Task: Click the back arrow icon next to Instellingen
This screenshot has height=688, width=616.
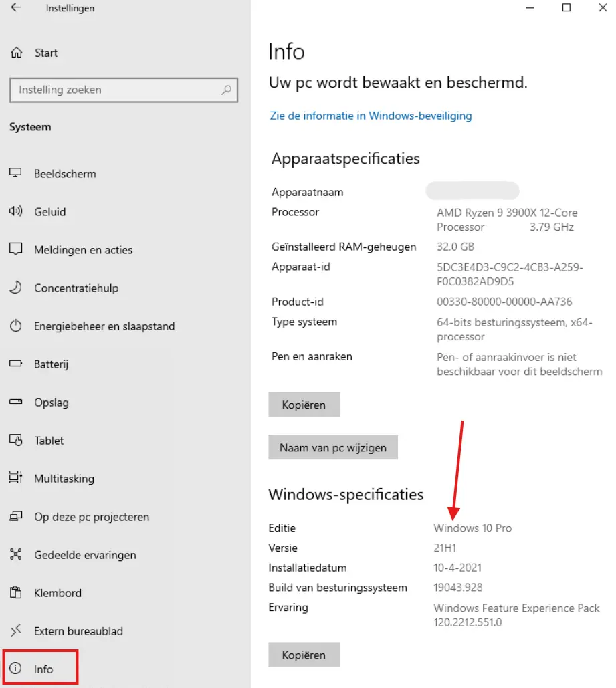Action: tap(16, 7)
